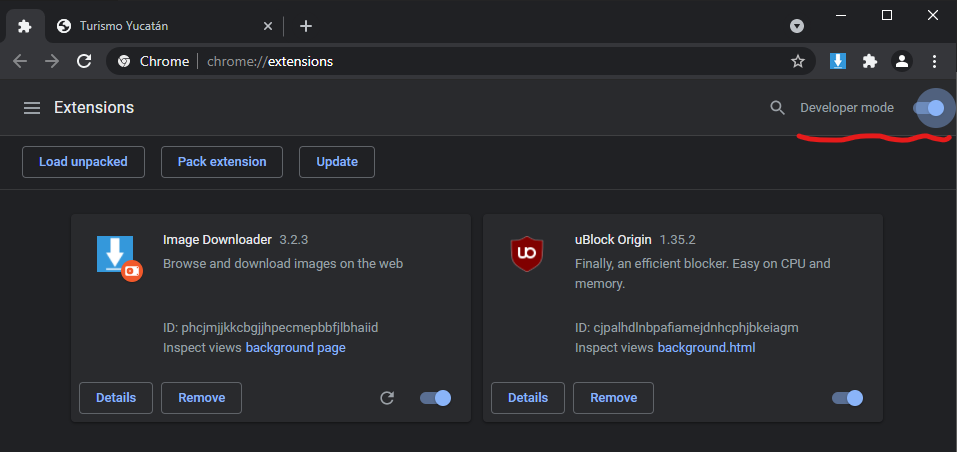Click the Update button
The width and height of the screenshot is (957, 452).
pos(337,162)
